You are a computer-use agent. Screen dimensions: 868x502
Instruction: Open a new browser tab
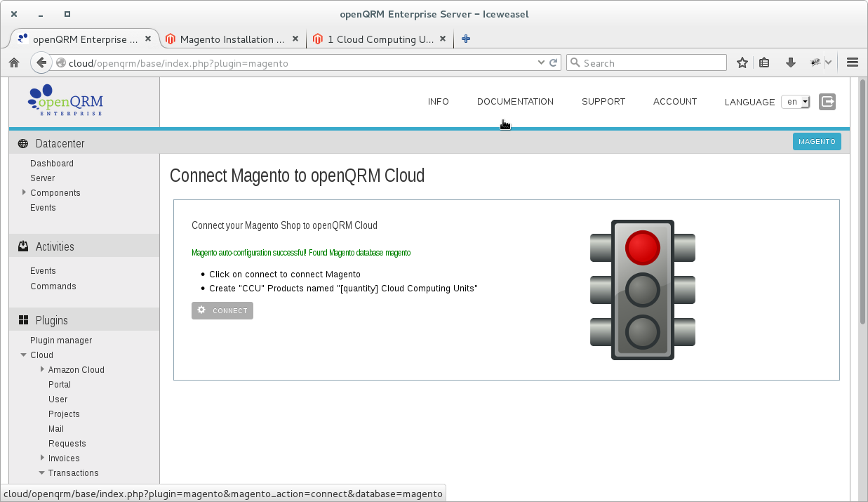coord(466,39)
